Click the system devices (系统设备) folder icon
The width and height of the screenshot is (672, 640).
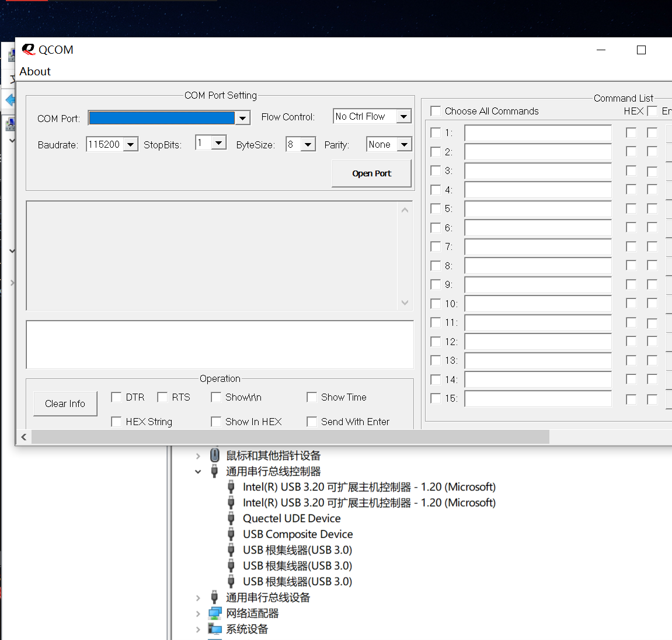coord(215,629)
